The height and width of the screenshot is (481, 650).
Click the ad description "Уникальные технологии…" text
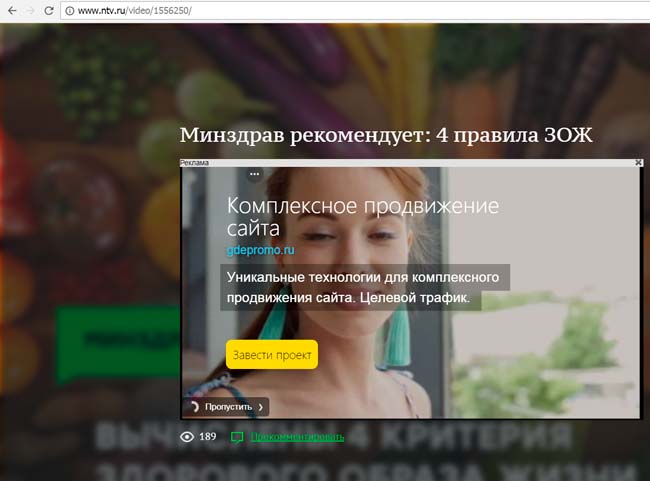click(365, 287)
